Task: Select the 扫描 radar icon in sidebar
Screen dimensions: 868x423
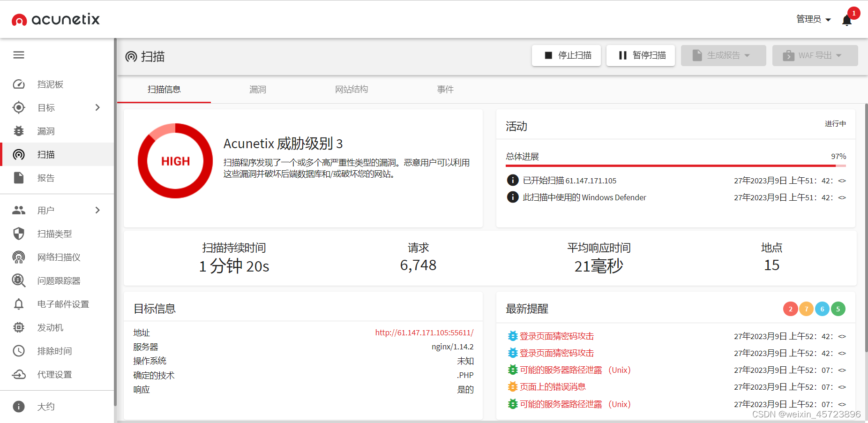Action: 19,154
